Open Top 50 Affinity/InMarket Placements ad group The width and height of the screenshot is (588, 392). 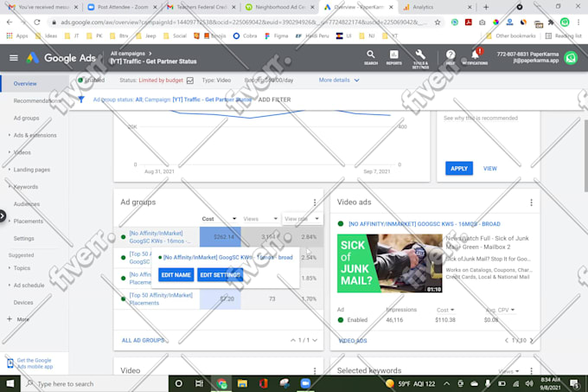161,299
